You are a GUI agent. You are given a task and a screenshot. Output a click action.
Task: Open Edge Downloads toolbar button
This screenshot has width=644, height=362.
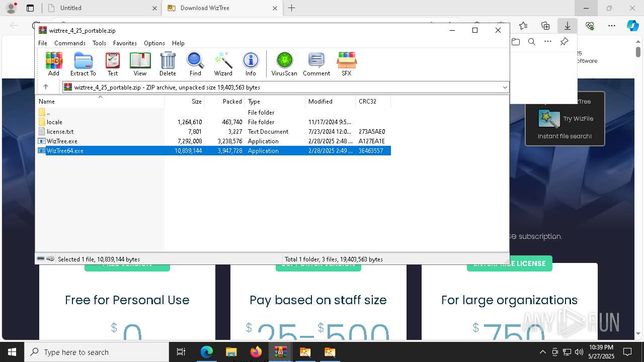click(x=567, y=26)
